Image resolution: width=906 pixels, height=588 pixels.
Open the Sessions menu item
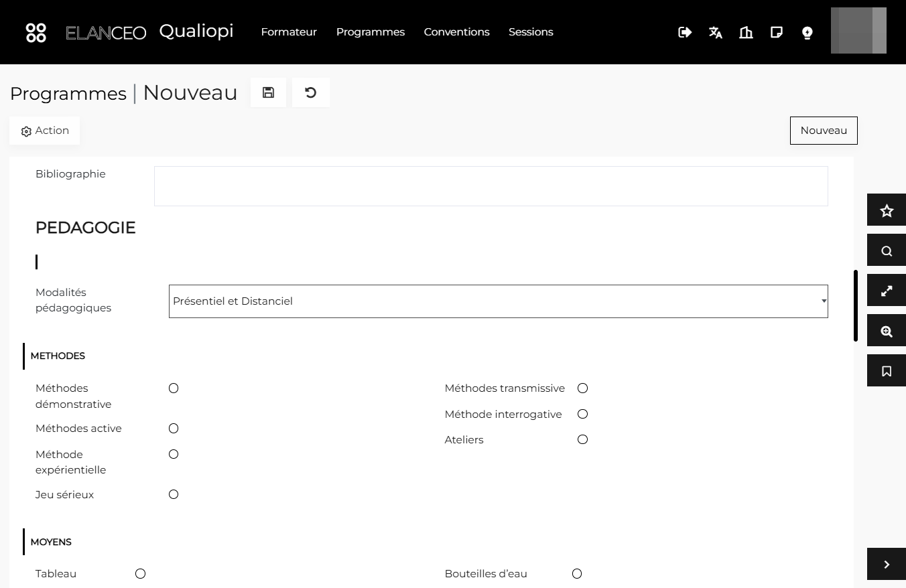pos(531,32)
